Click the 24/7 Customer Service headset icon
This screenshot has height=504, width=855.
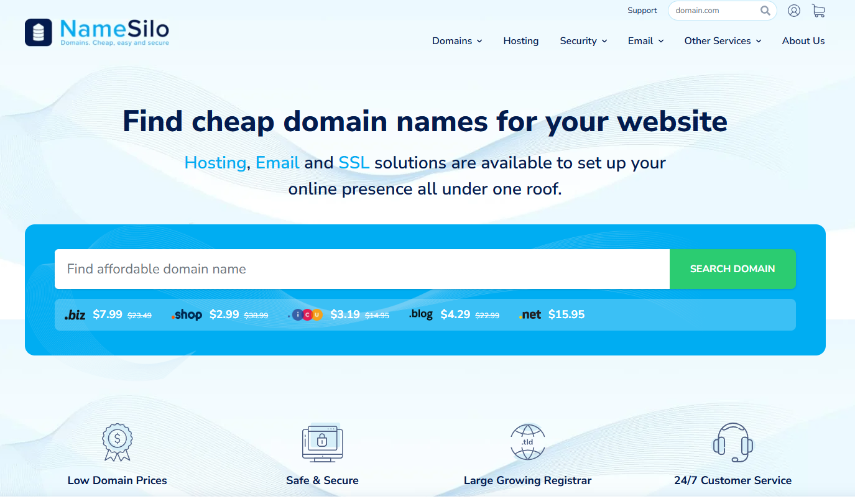pos(733,442)
